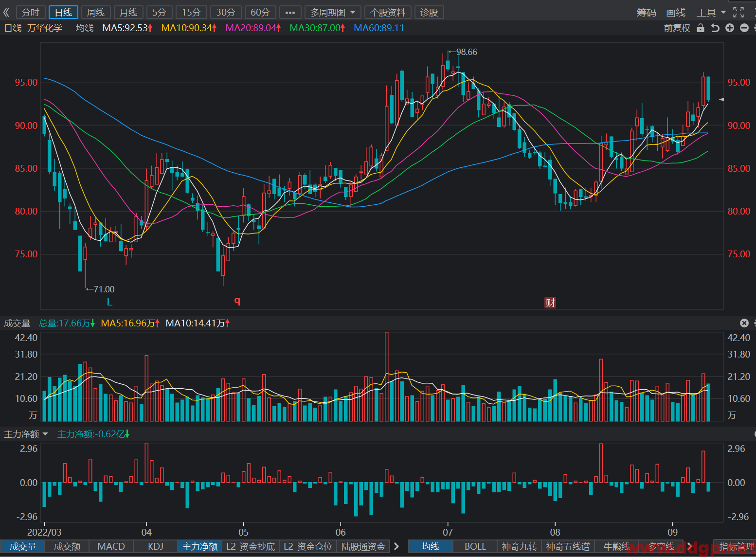Enter fullscreen with the expand arrows icon

click(x=738, y=12)
